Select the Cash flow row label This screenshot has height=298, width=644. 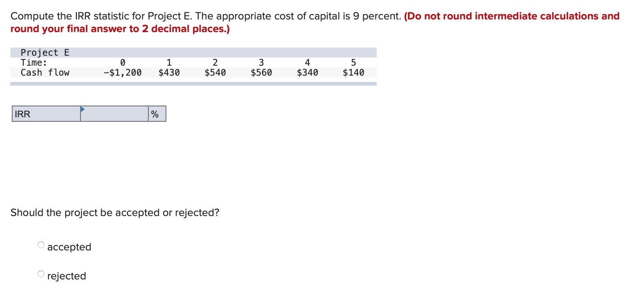pyautogui.click(x=45, y=72)
